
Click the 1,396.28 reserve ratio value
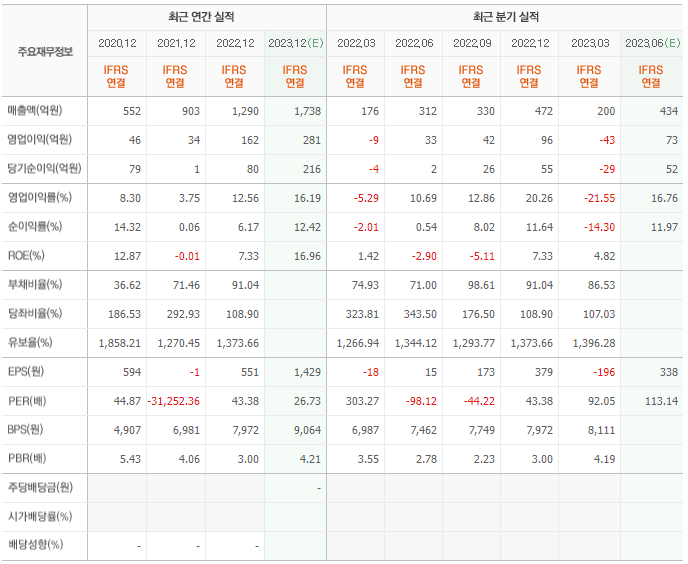(x=594, y=343)
